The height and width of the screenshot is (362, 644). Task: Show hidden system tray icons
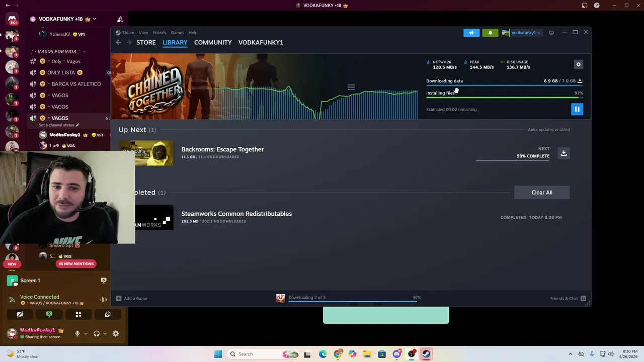(570, 354)
